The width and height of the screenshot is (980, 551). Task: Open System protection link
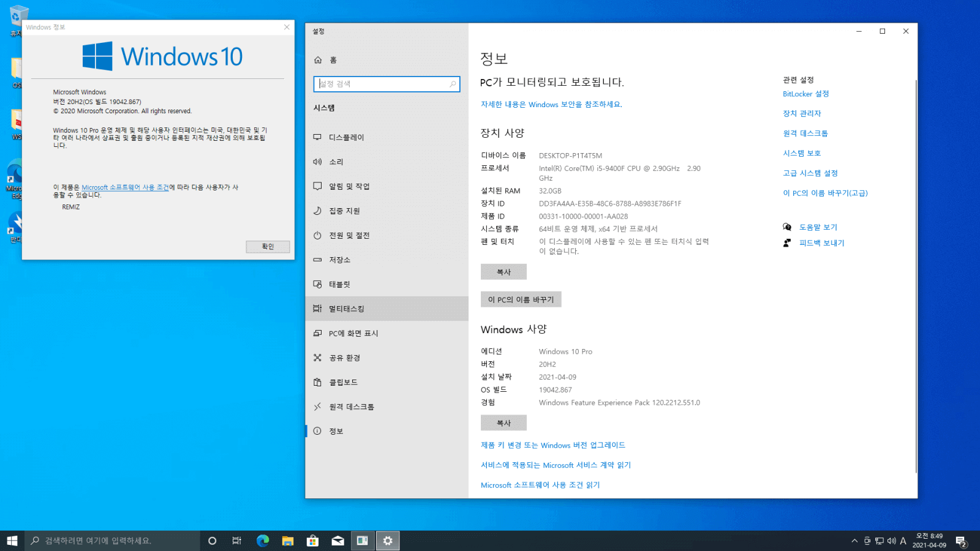point(802,153)
